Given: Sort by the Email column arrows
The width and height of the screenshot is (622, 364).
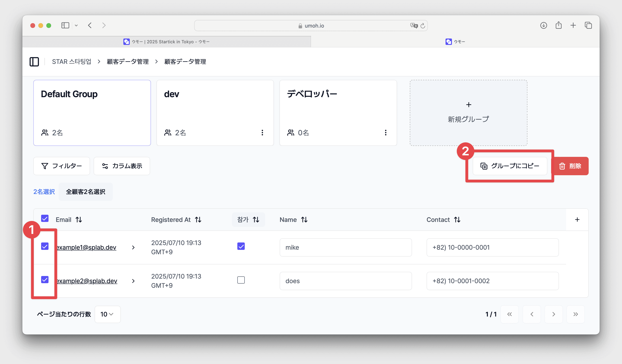Looking at the screenshot, I should pos(79,219).
